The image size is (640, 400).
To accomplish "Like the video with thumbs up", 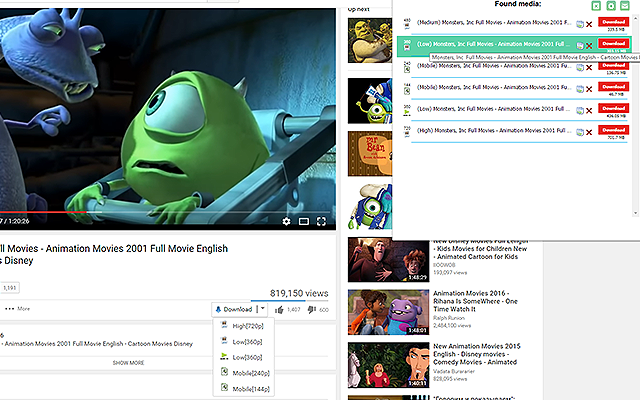I will click(x=279, y=310).
